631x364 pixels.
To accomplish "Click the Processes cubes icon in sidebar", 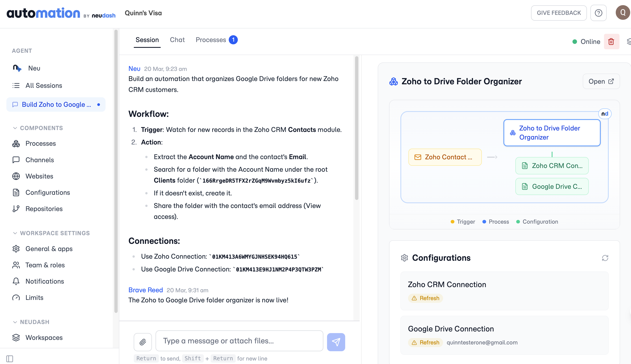I will point(16,143).
